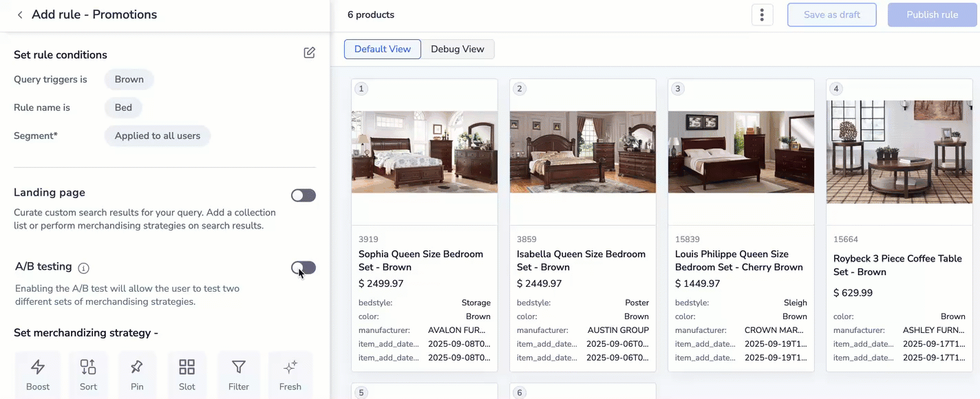Image resolution: width=980 pixels, height=399 pixels.
Task: Click Isabella Queen Size Bedroom Set title
Action: tap(581, 261)
